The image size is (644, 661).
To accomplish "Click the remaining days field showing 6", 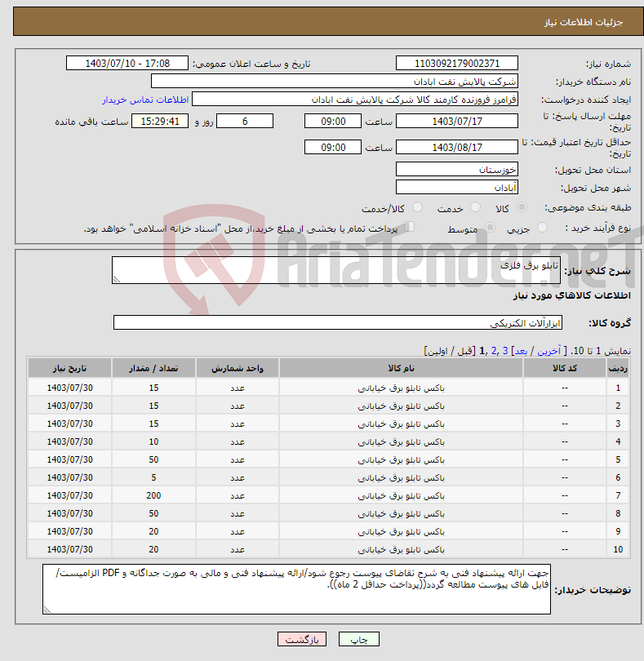I will pos(245,122).
